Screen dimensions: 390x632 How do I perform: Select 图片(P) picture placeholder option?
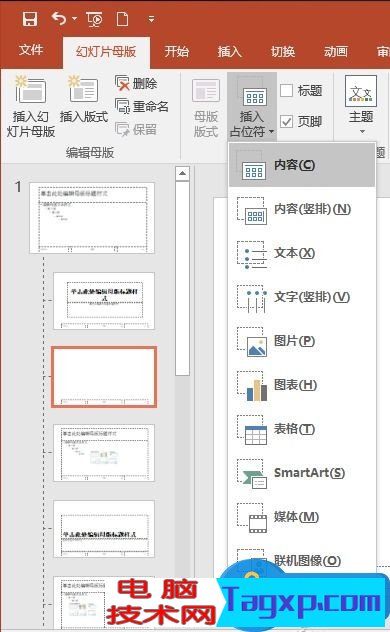pos(302,341)
